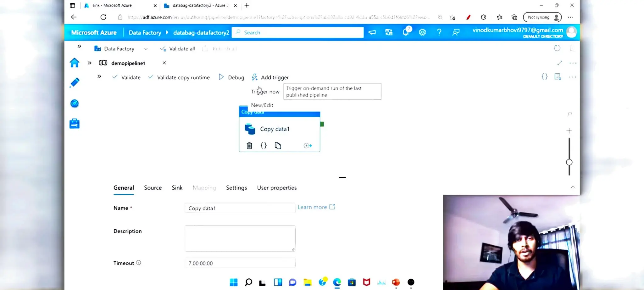Image resolution: width=644 pixels, height=290 pixels.
Task: Switch to the Settings tab
Action: click(236, 188)
